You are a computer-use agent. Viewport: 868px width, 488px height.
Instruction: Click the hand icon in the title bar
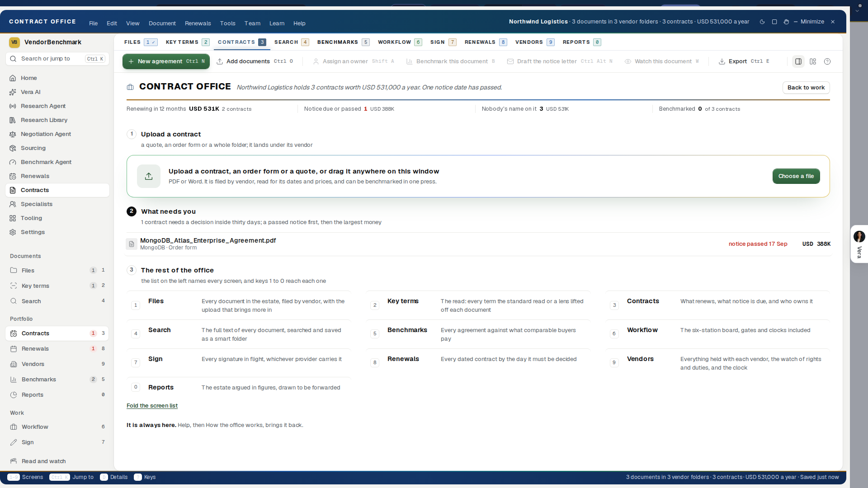(786, 22)
